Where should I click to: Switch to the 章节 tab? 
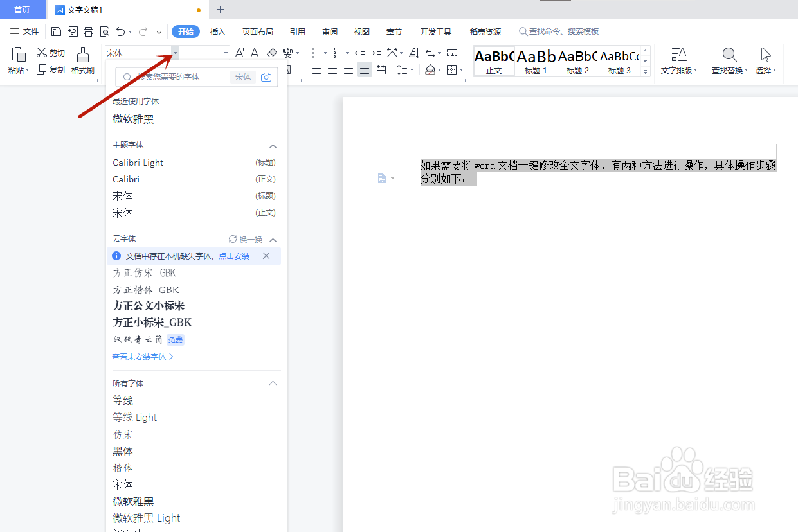pos(394,31)
